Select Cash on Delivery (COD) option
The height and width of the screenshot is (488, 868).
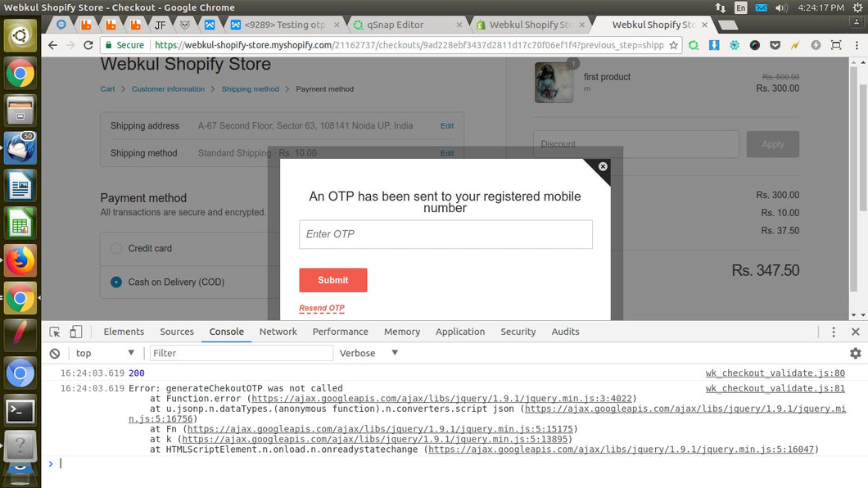[x=116, y=282]
